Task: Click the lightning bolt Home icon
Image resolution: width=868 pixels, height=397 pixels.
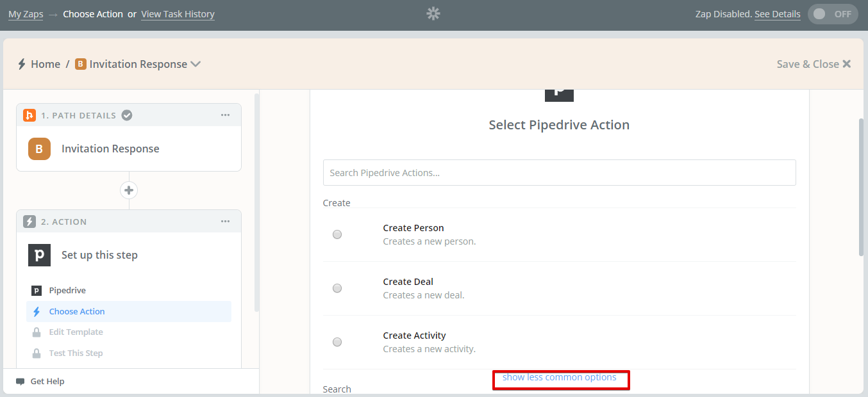Action: tap(22, 64)
